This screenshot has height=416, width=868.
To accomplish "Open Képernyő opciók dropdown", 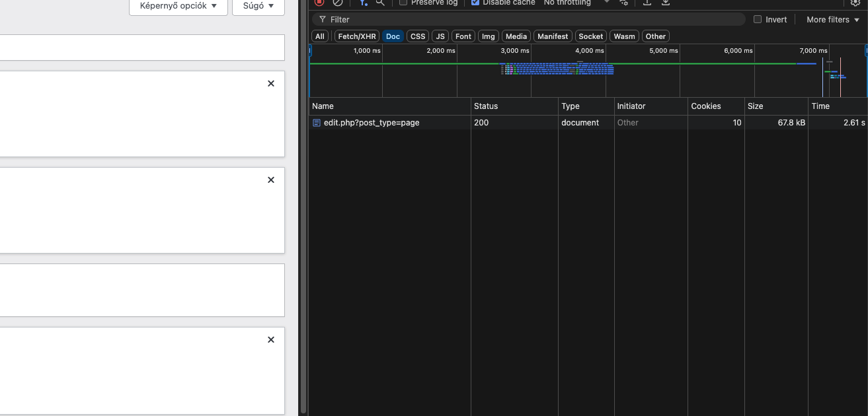I will click(x=178, y=6).
